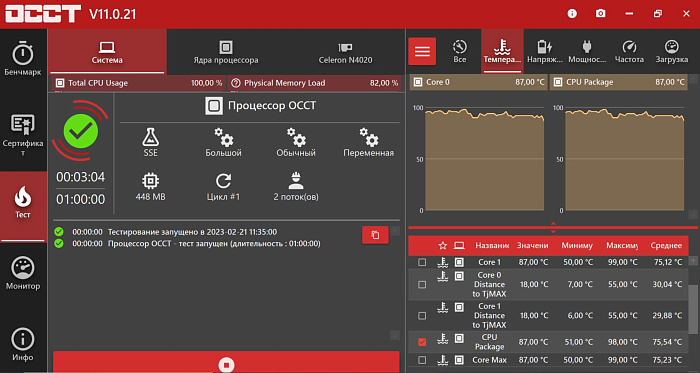Viewport: 700px width, 373px height.
Task: Click the 2 поток(ов) worker icon
Action: [x=296, y=181]
